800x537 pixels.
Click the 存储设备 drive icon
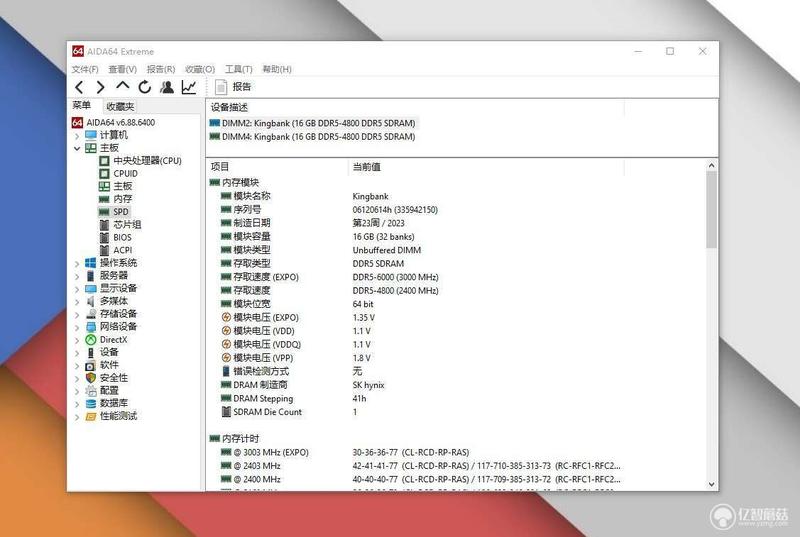point(91,314)
